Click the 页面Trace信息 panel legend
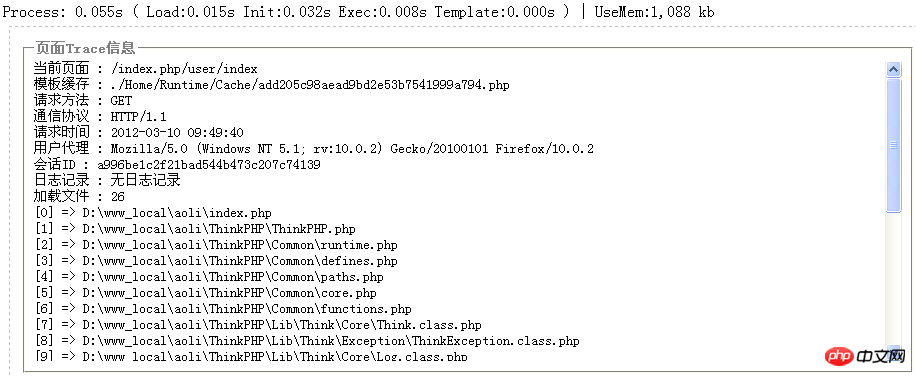916x376 pixels. pos(85,48)
